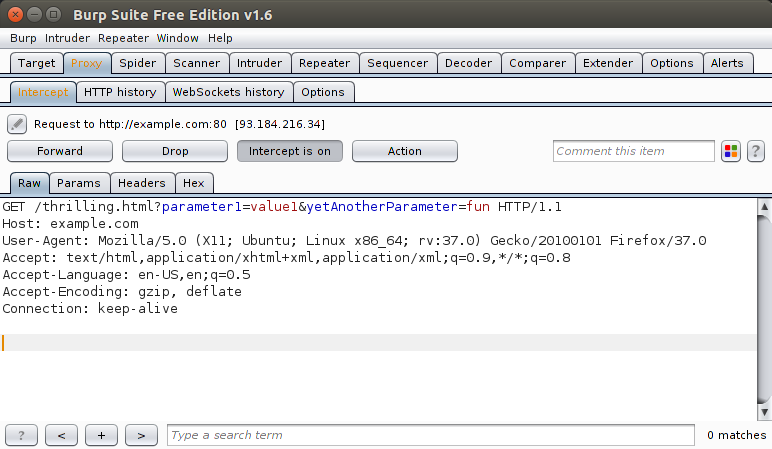Click the 0 matches label
The height and width of the screenshot is (449, 772).
point(737,435)
